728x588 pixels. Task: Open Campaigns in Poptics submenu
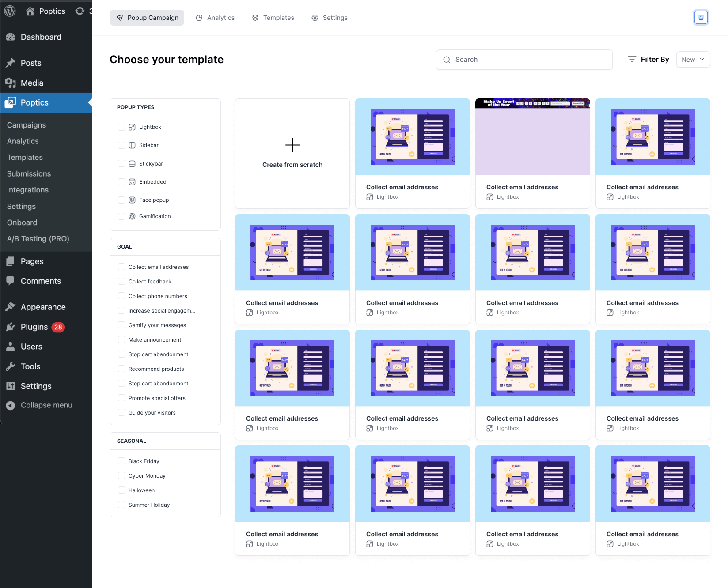pyautogui.click(x=27, y=125)
